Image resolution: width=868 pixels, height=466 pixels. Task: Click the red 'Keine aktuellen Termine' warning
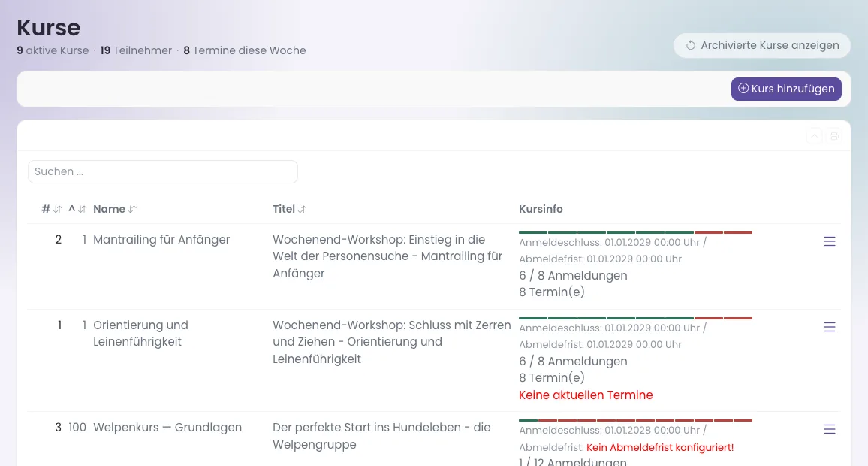point(586,395)
